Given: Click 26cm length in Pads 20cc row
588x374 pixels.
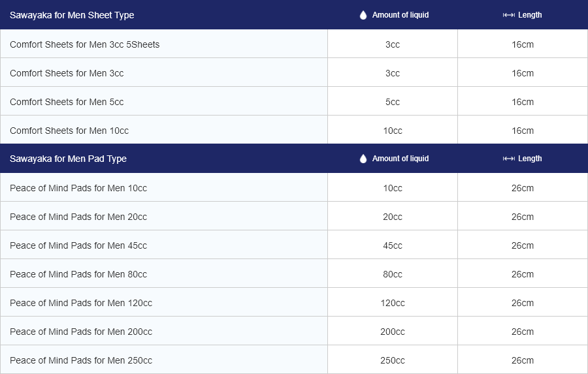Looking at the screenshot, I should (x=523, y=217).
